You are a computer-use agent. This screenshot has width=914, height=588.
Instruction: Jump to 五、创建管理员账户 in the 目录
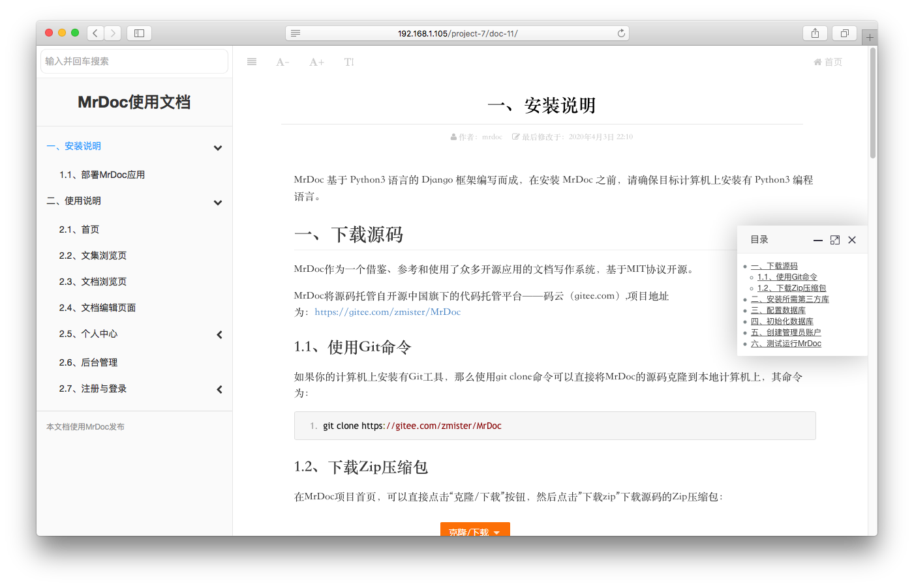(x=785, y=332)
